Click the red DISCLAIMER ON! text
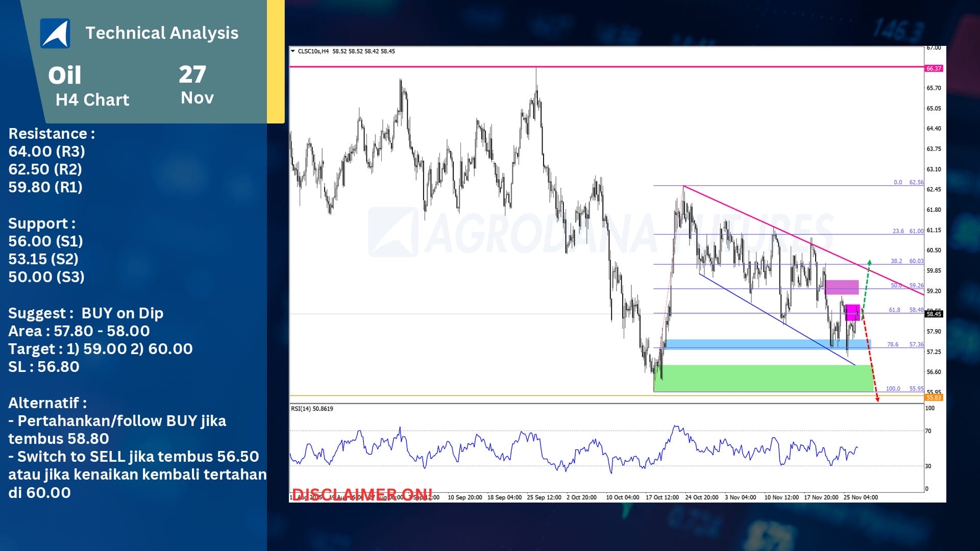This screenshot has height=551, width=980. point(362,494)
